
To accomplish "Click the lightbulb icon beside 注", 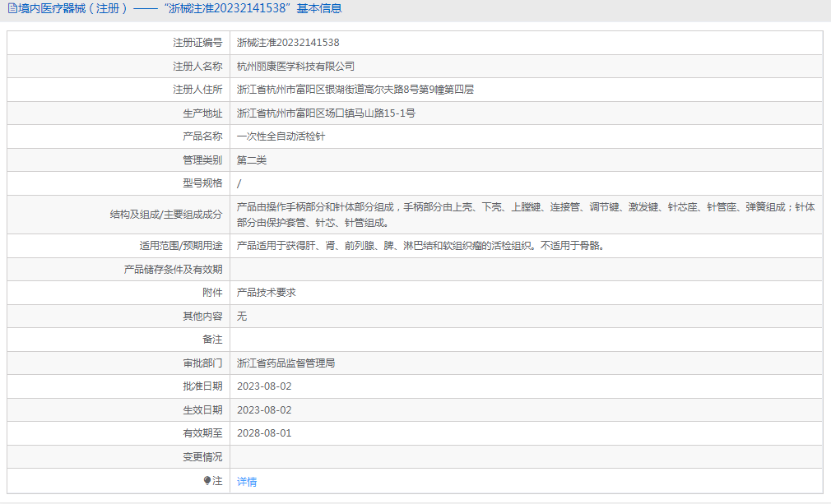I will [207, 481].
